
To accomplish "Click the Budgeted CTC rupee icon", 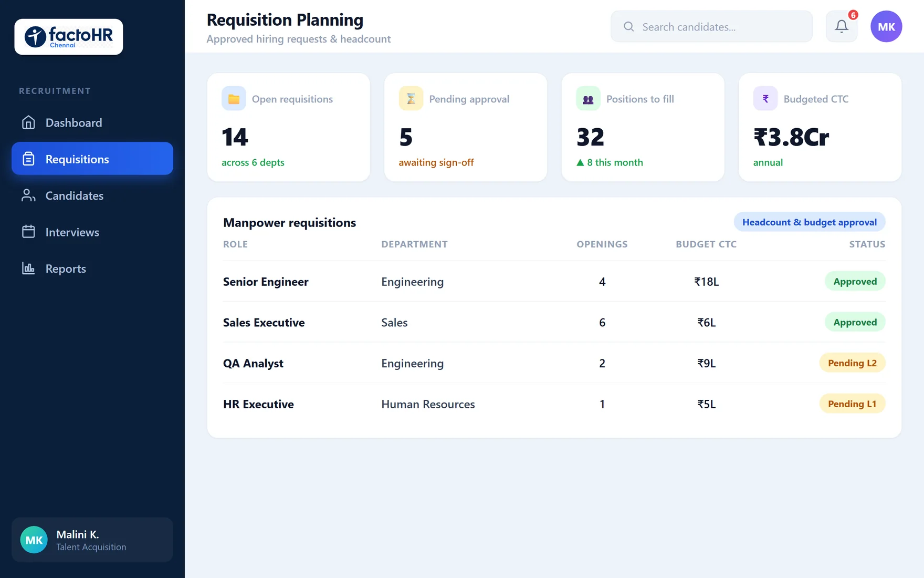I will coord(765,99).
